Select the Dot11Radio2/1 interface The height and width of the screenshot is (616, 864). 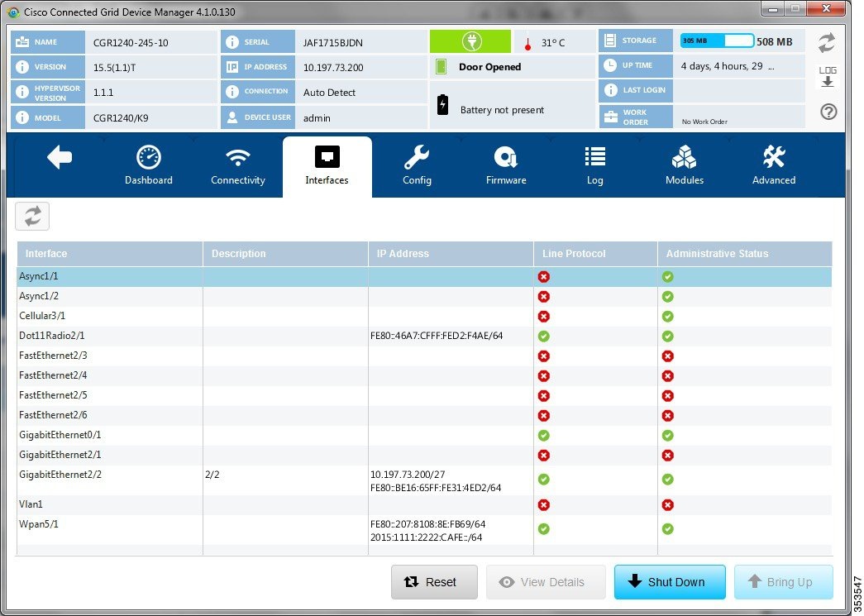[x=424, y=336]
